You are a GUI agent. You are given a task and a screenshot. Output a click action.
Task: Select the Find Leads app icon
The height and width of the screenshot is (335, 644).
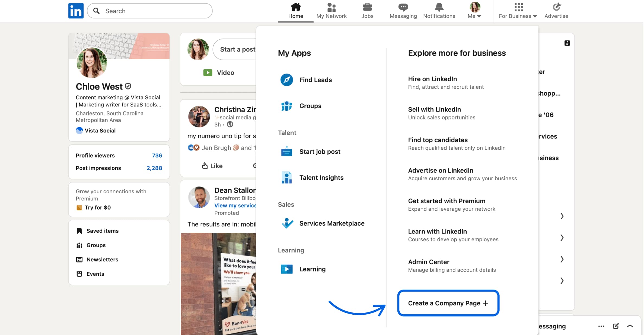click(x=286, y=80)
